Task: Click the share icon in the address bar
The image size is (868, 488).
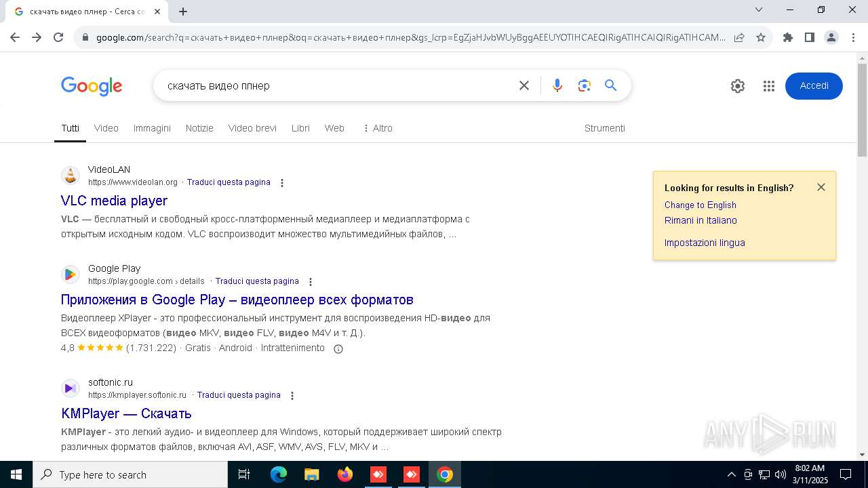Action: [x=739, y=37]
